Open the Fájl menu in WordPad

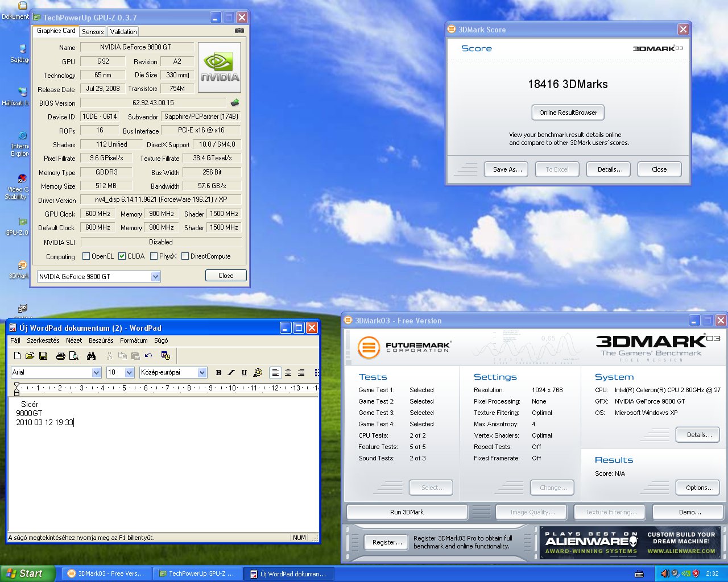click(15, 340)
